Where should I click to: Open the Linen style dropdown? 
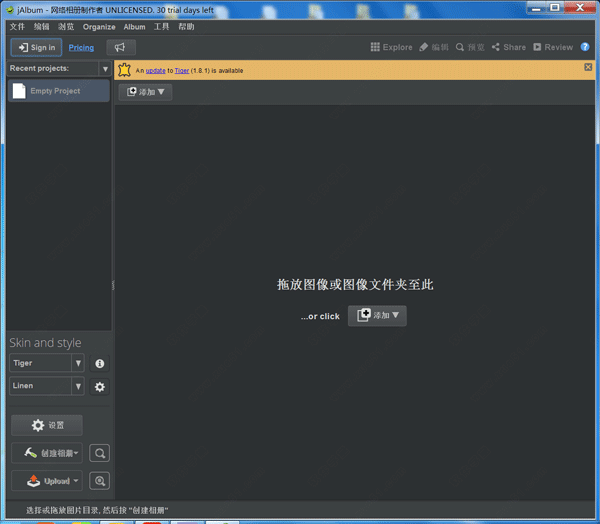[78, 386]
